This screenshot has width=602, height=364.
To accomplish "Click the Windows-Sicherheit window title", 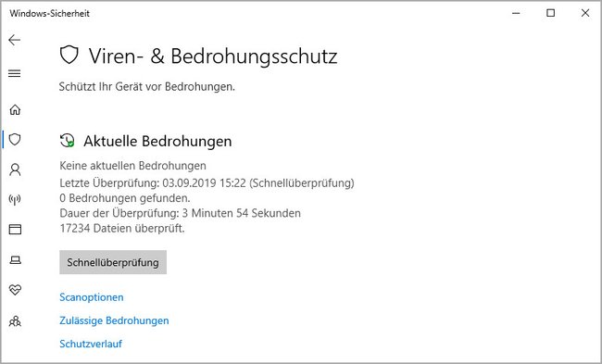I will click(x=49, y=14).
